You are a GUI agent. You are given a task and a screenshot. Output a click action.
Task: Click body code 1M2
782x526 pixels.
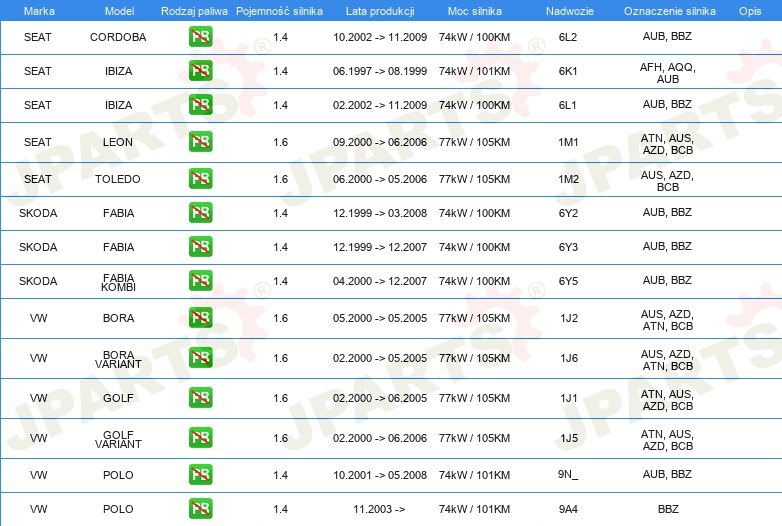[x=569, y=179]
